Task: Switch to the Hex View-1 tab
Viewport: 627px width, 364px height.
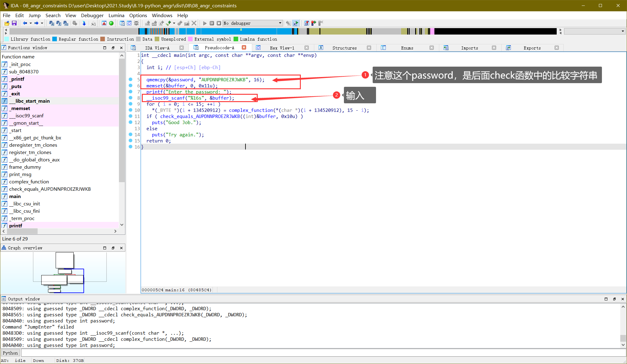Action: 282,48
